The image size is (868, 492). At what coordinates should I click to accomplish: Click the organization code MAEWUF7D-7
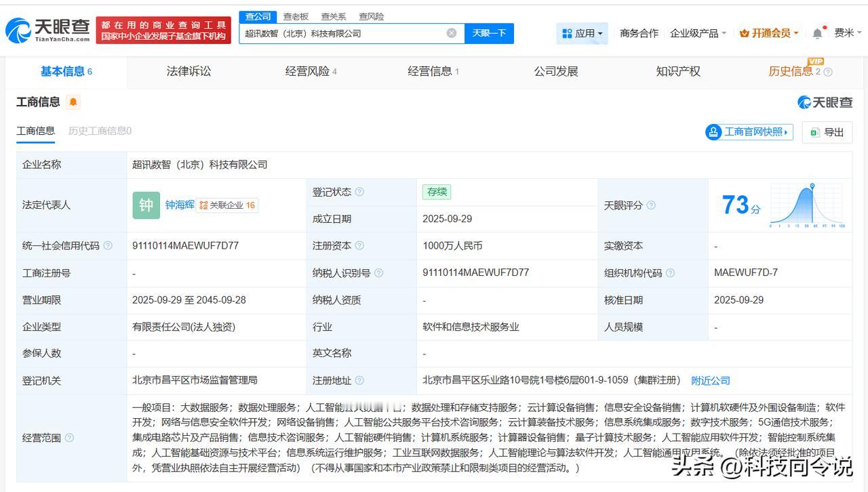746,273
